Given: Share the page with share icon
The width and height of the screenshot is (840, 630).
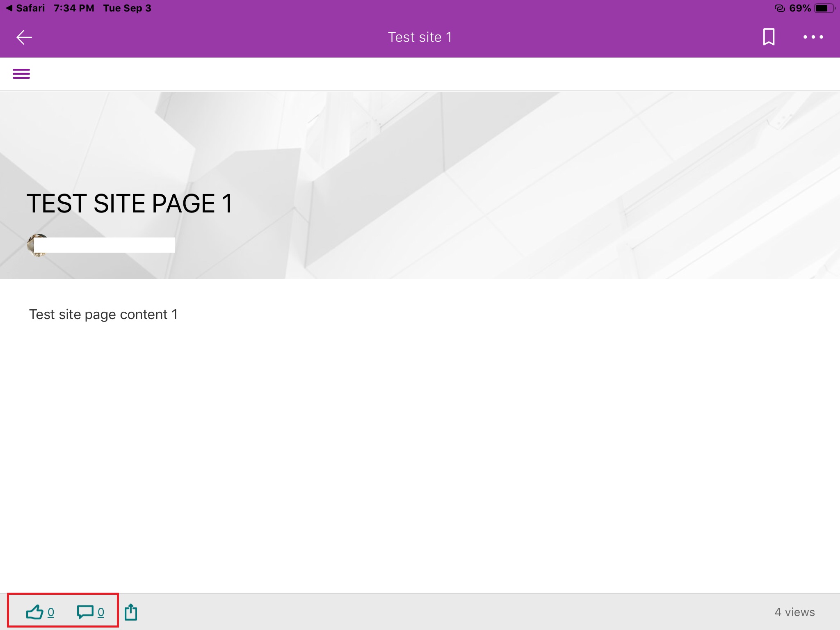Looking at the screenshot, I should pyautogui.click(x=131, y=612).
